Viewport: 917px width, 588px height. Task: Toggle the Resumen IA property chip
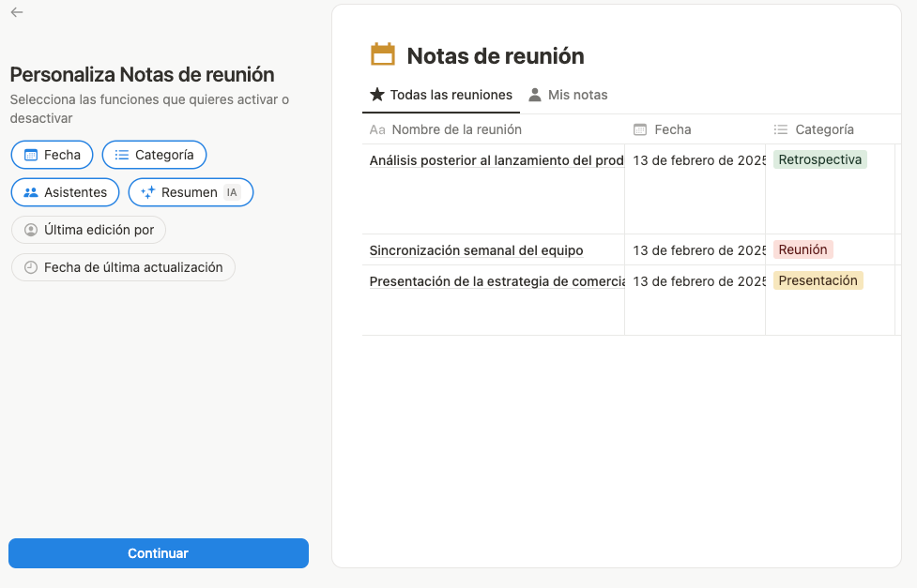click(x=191, y=192)
